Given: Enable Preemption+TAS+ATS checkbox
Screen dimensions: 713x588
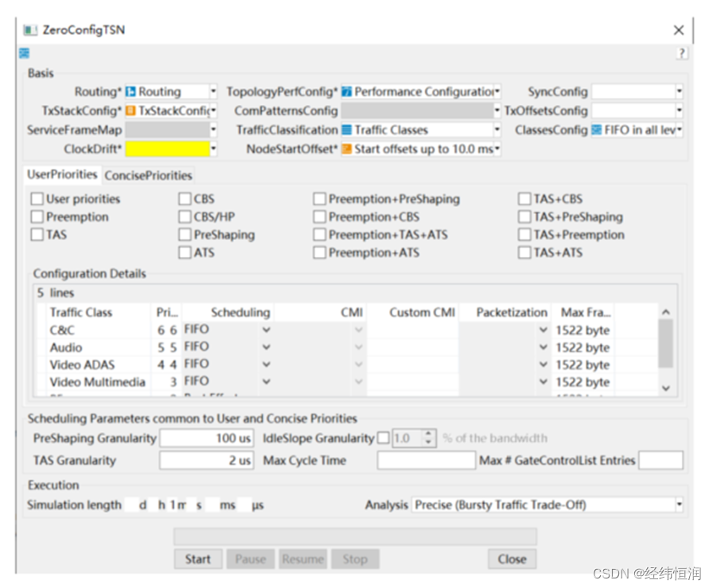Looking at the screenshot, I should coord(320,235).
